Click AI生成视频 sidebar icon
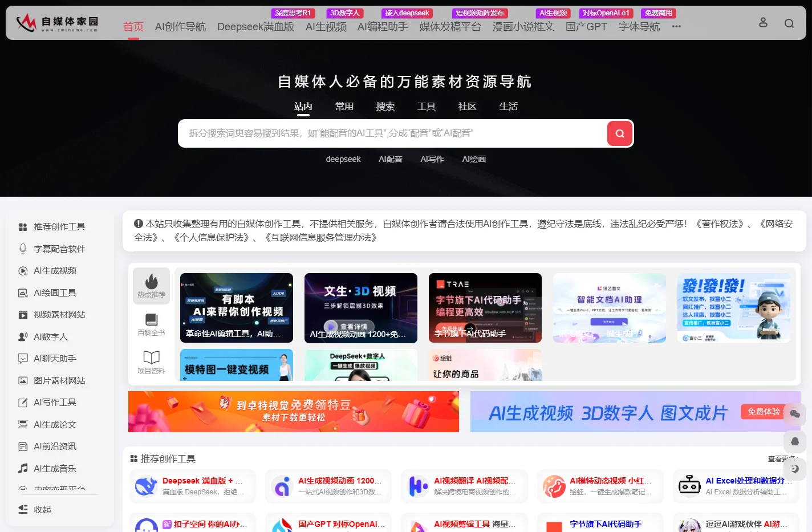Image resolution: width=812 pixels, height=532 pixels. point(23,271)
